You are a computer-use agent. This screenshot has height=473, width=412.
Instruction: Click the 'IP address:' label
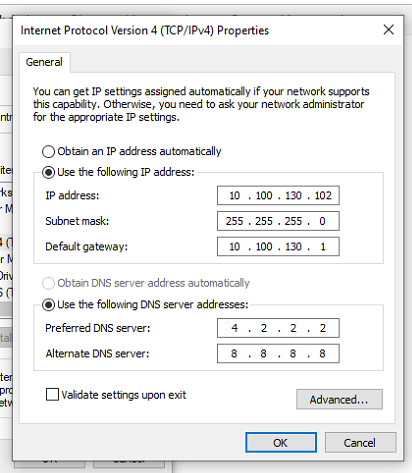[x=72, y=195]
